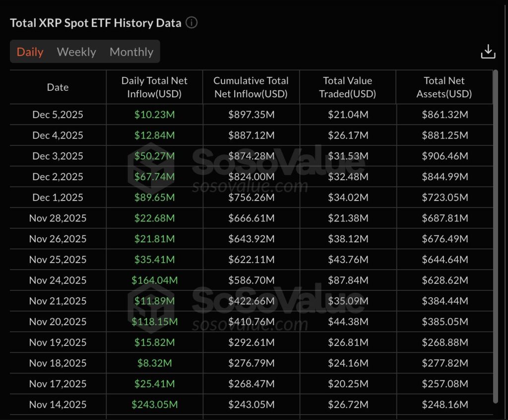This screenshot has height=420, width=508.
Task: Switch to the Weekly tab
Action: 76,52
